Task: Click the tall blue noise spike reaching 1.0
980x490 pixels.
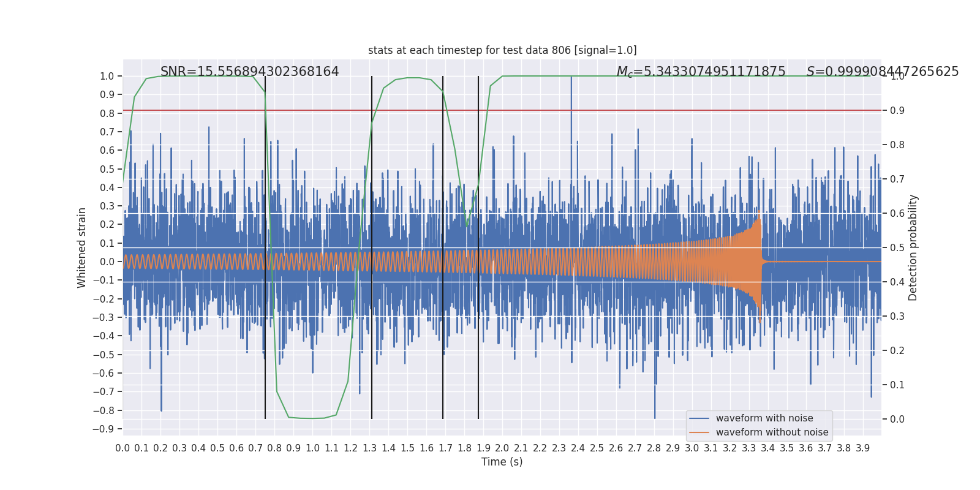Action: (x=571, y=92)
